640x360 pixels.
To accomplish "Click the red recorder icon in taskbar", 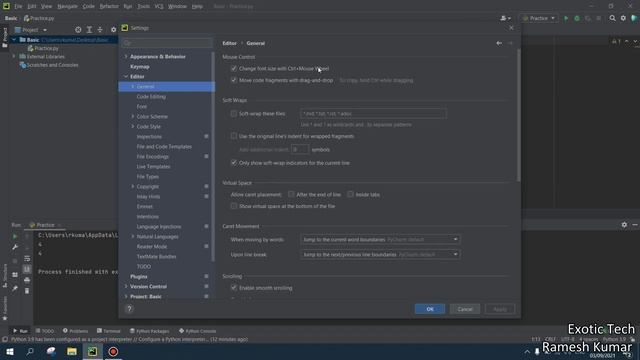I will point(113,352).
